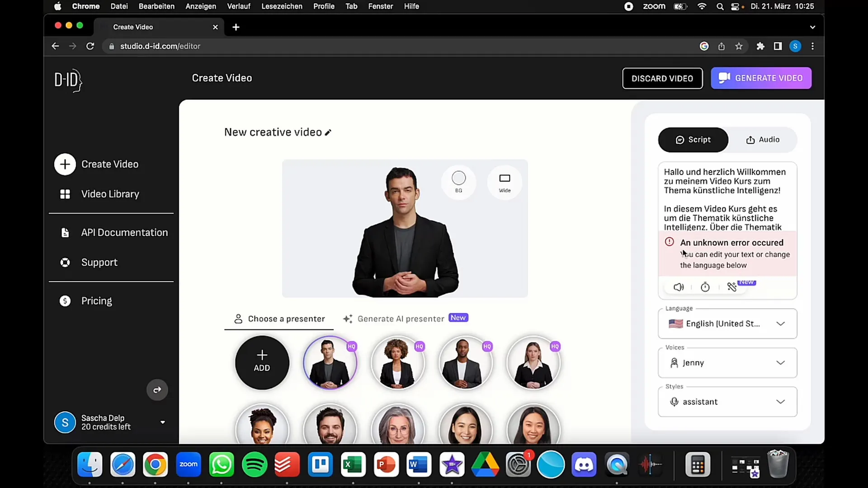
Task: Click the Pricing sidebar icon
Action: coord(65,300)
